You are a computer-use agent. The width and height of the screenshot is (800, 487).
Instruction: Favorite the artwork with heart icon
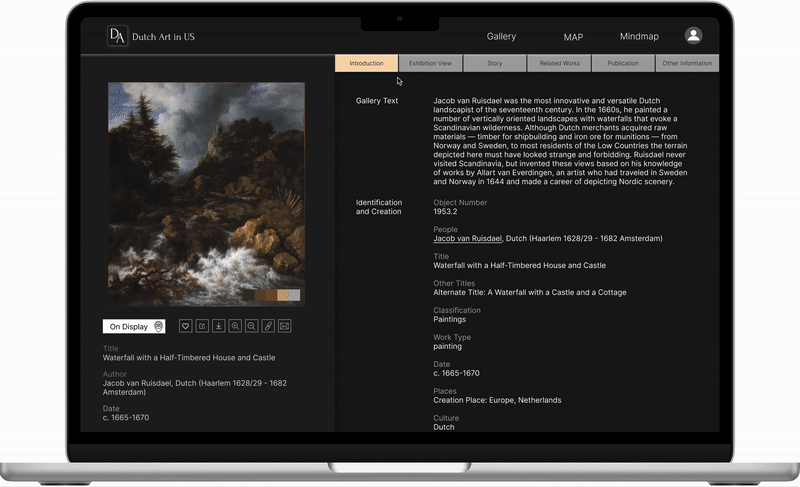click(186, 326)
